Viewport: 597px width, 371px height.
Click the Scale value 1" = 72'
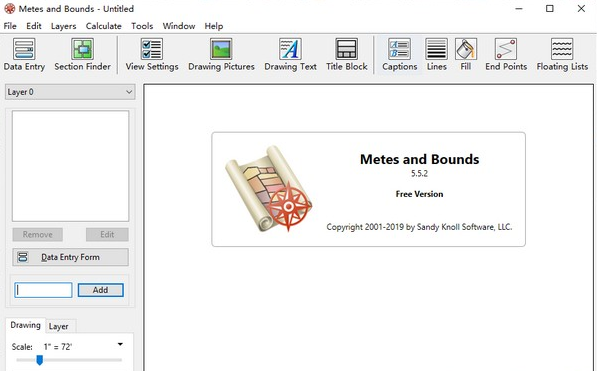pos(57,347)
